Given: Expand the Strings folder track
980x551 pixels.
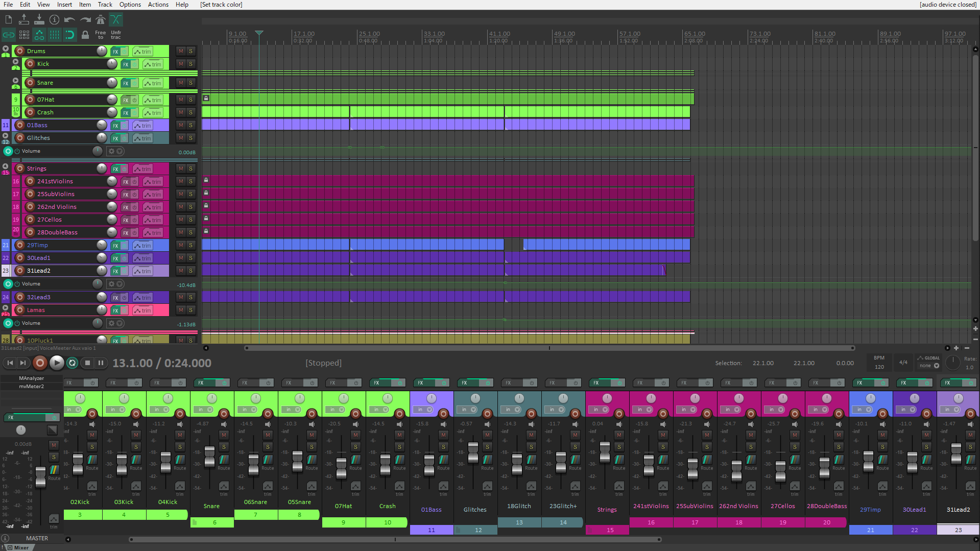Looking at the screenshot, I should [x=6, y=166].
